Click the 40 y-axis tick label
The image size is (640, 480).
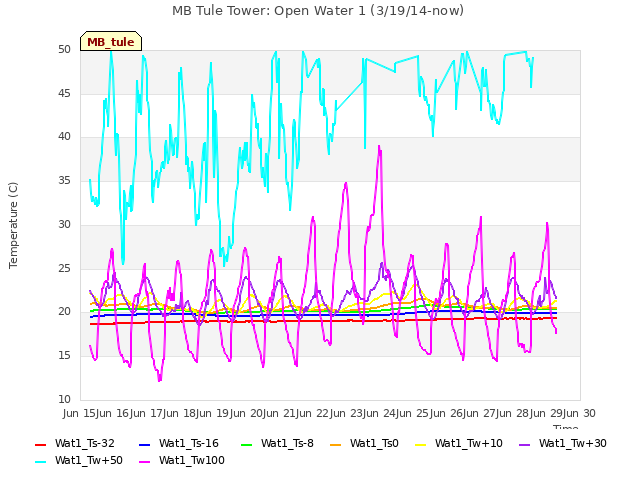[x=64, y=137]
